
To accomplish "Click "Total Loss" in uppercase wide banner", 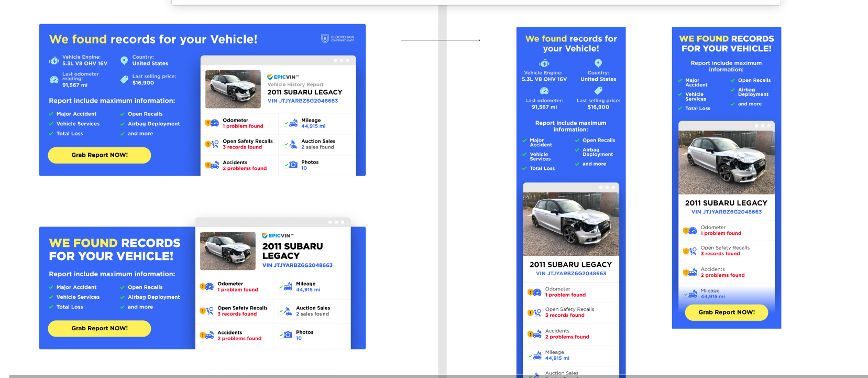I will tap(70, 307).
